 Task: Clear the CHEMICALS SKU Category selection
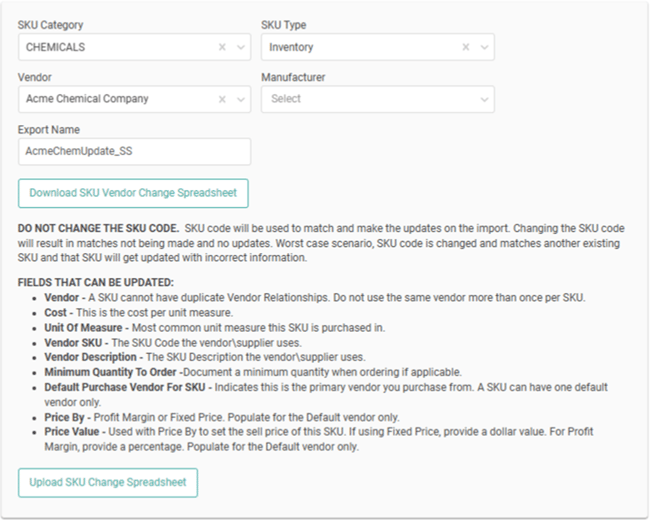(x=222, y=47)
